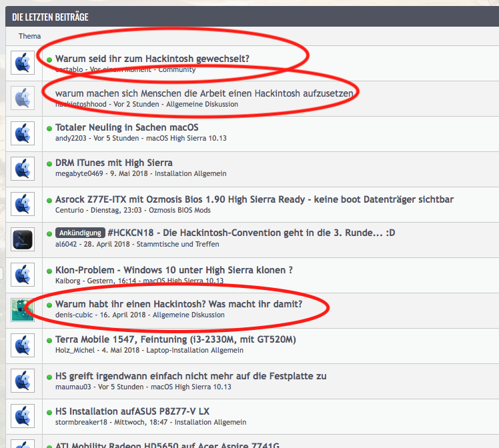This screenshot has height=448, width=499.
Task: Open profile of user denis-cubic
Action: pos(74,315)
